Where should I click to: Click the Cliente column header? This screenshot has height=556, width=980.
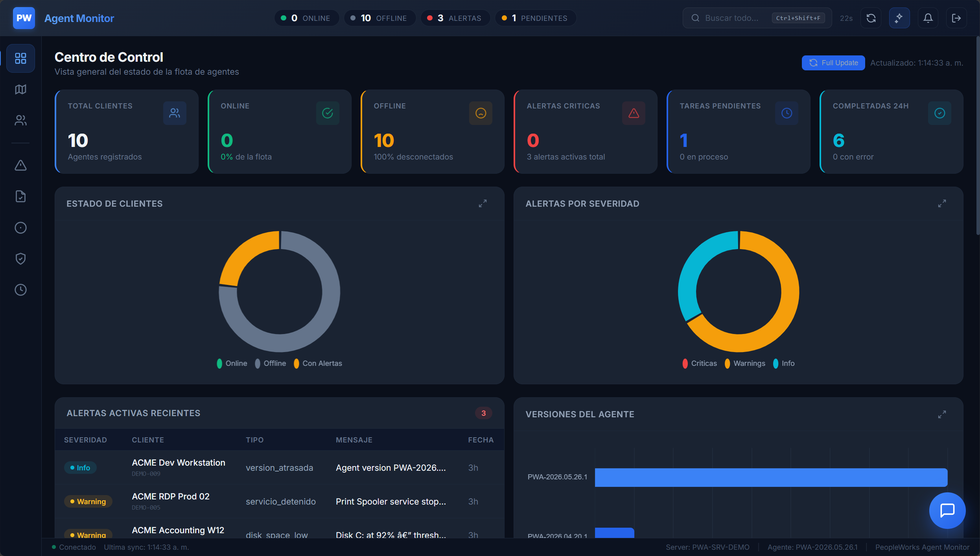[147, 440]
